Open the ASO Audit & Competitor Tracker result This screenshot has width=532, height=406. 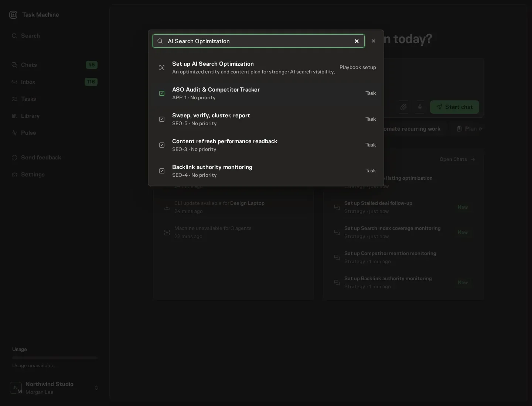pyautogui.click(x=266, y=93)
